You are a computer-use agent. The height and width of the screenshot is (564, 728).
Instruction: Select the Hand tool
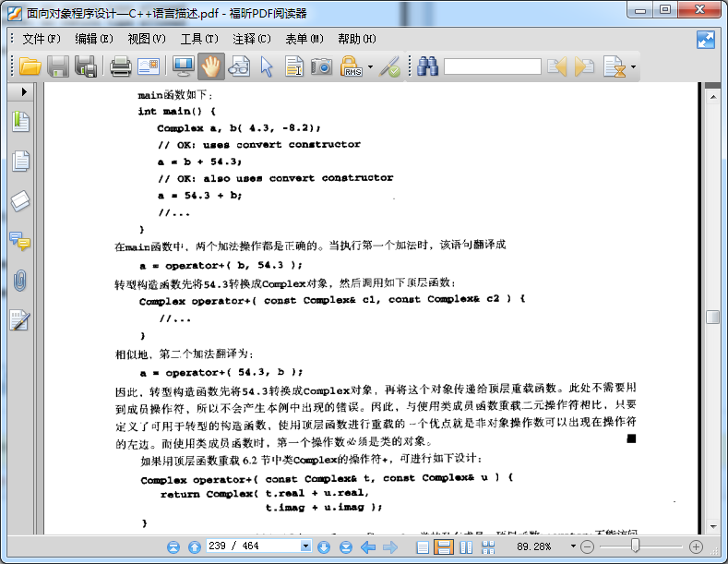click(x=210, y=66)
